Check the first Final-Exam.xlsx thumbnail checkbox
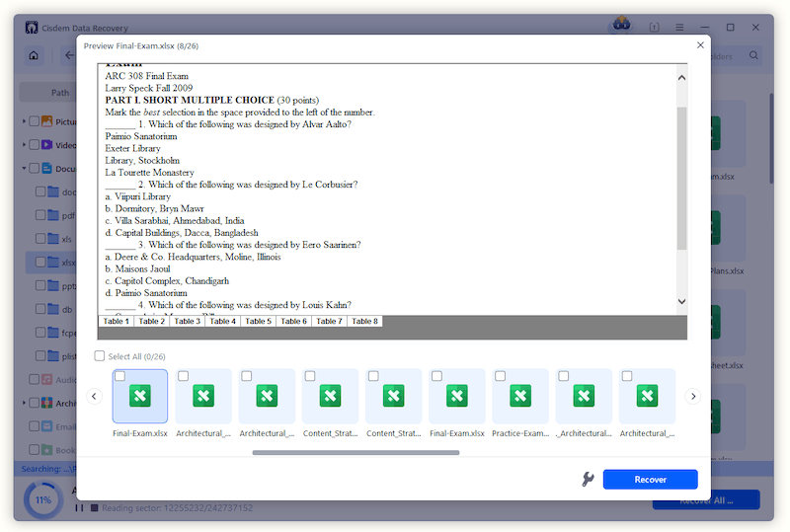Screen dimensions: 790x532 (x=119, y=376)
